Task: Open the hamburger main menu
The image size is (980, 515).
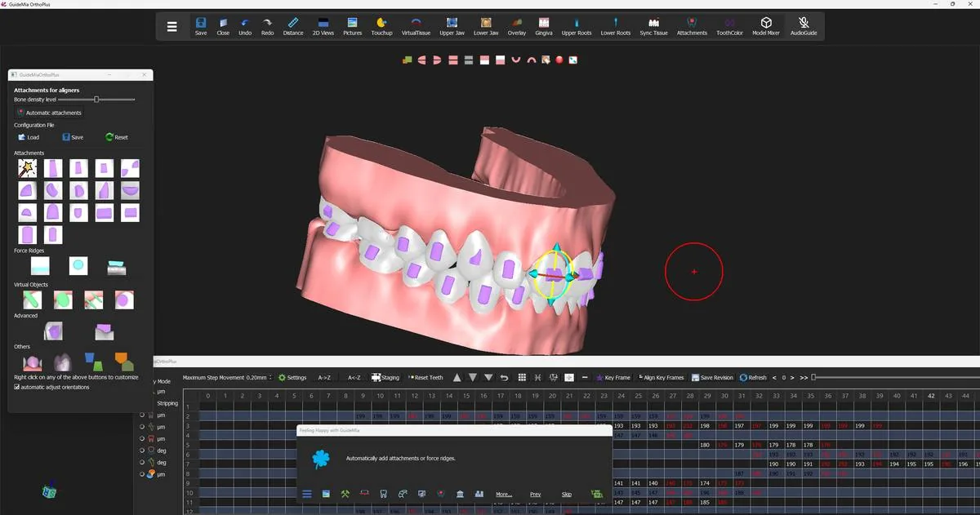Action: (171, 26)
